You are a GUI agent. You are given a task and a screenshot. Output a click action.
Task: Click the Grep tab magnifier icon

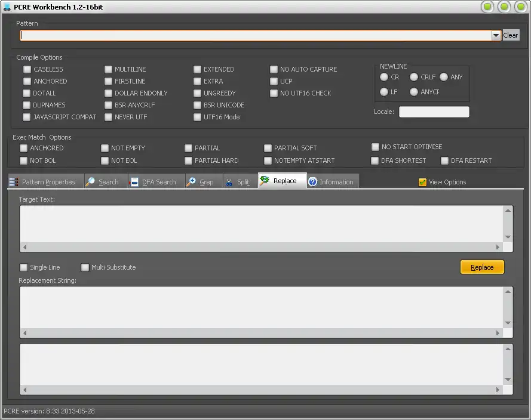[x=191, y=182]
